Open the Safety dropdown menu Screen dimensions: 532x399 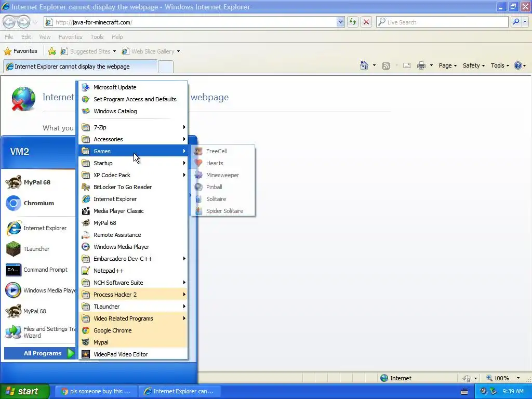pyautogui.click(x=474, y=65)
